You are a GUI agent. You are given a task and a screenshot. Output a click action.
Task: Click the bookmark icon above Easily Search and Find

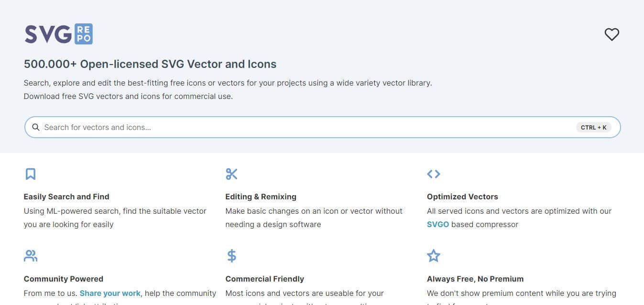[x=30, y=174]
